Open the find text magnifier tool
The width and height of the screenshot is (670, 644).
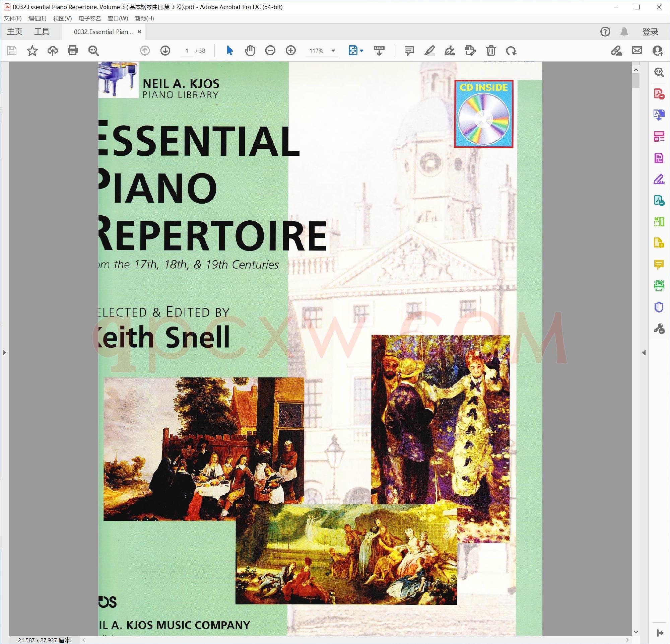[93, 51]
